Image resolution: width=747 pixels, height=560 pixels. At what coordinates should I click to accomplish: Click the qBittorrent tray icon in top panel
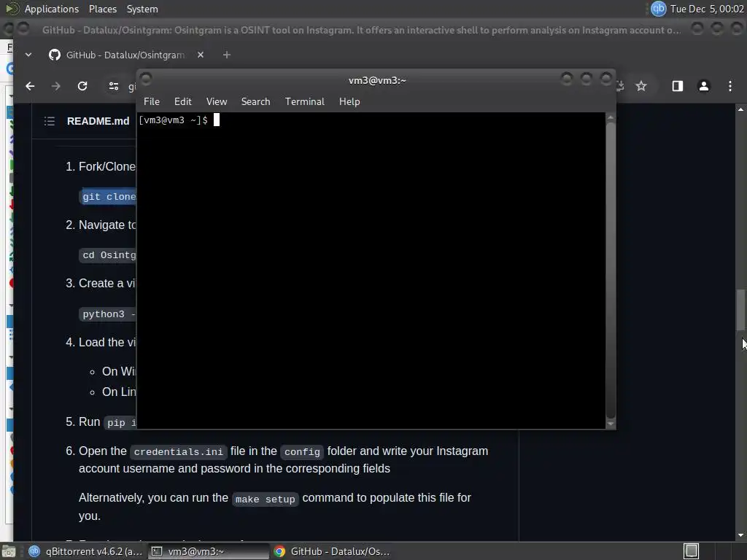coord(658,9)
